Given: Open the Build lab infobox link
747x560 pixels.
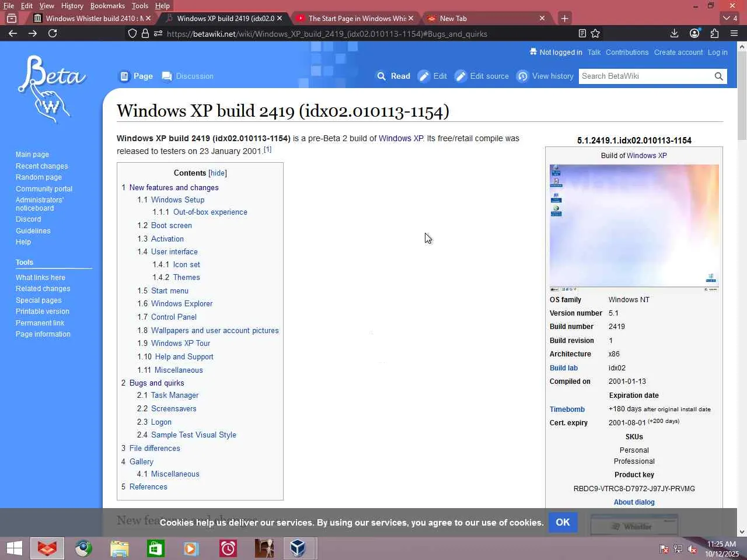Looking at the screenshot, I should [564, 368].
